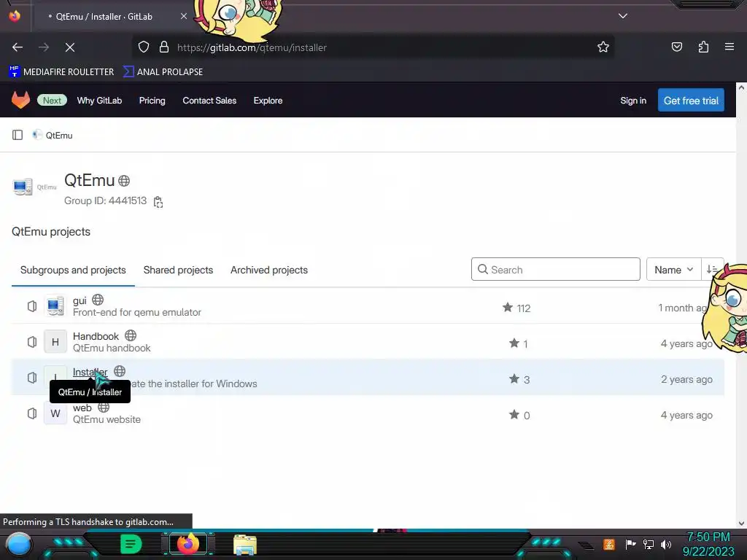The height and width of the screenshot is (560, 747).
Task: Click the public globe icon beside QtEmu title
Action: (x=124, y=181)
